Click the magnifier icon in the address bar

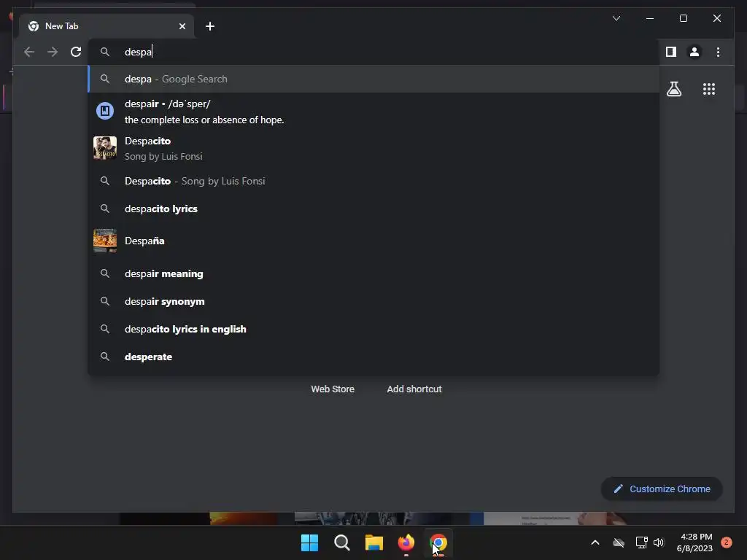point(105,52)
